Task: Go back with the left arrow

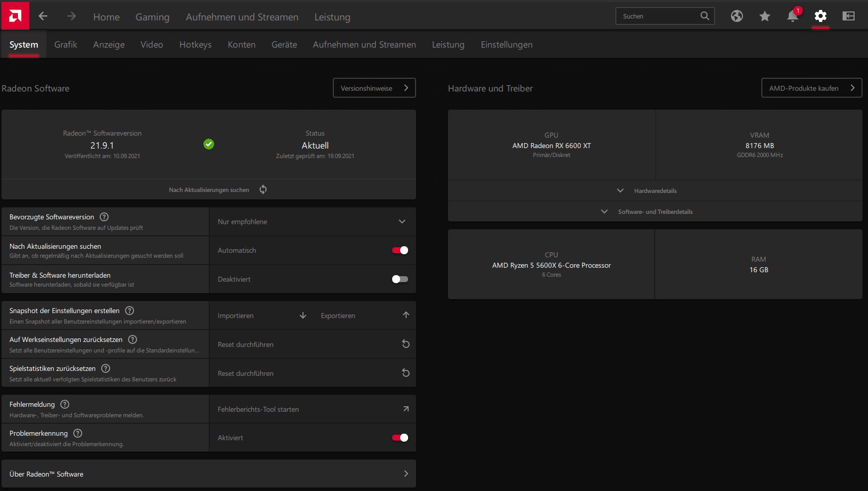Action: (43, 16)
